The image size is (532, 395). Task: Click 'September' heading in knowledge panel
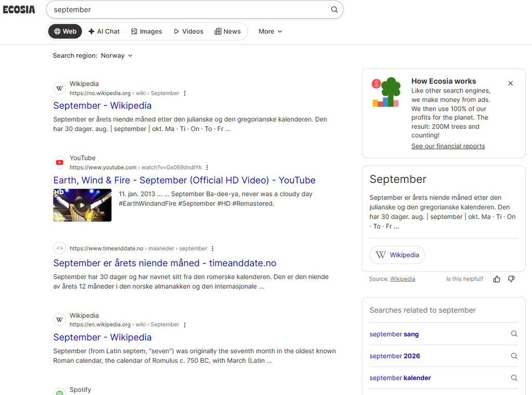tap(397, 179)
